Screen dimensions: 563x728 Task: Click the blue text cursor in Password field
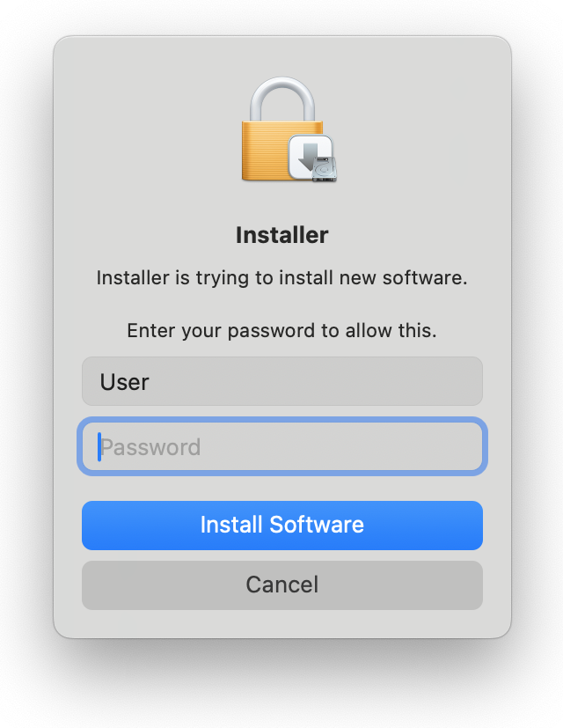coord(99,446)
